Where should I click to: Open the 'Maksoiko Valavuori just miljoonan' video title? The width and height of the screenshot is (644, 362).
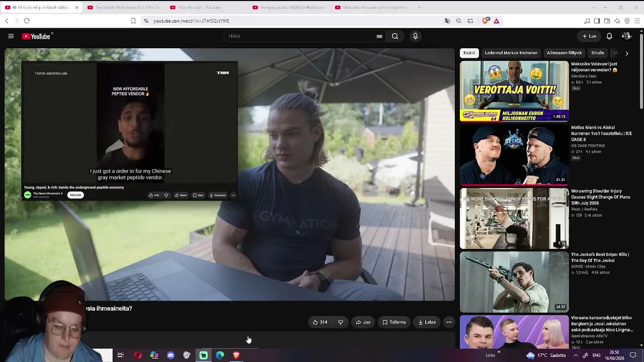[595, 67]
